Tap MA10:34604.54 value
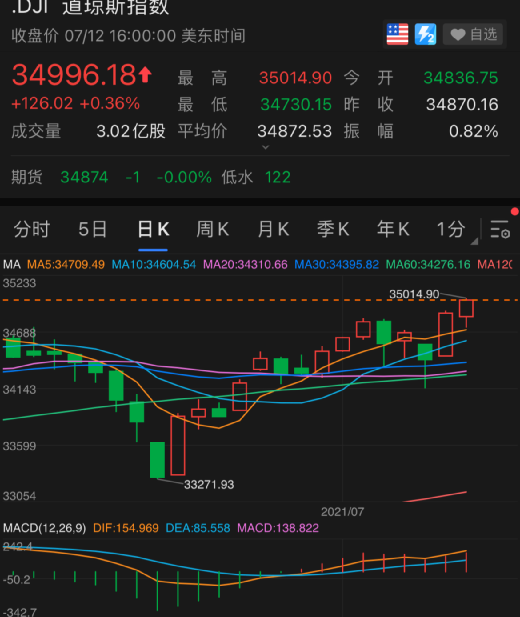 click(154, 264)
